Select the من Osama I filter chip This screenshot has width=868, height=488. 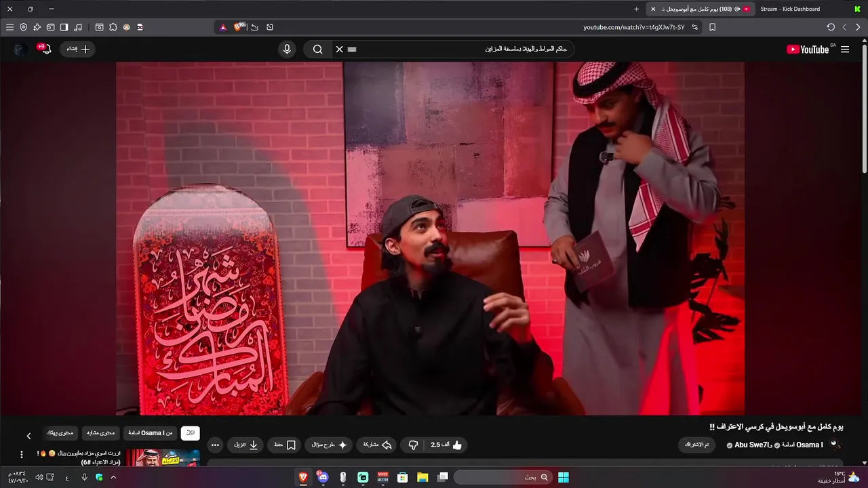click(151, 432)
